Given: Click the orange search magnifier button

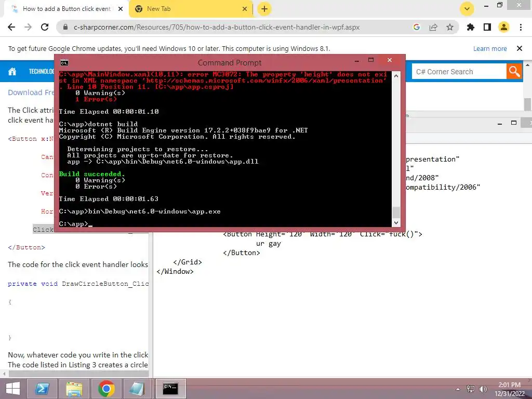Looking at the screenshot, I should click(514, 72).
